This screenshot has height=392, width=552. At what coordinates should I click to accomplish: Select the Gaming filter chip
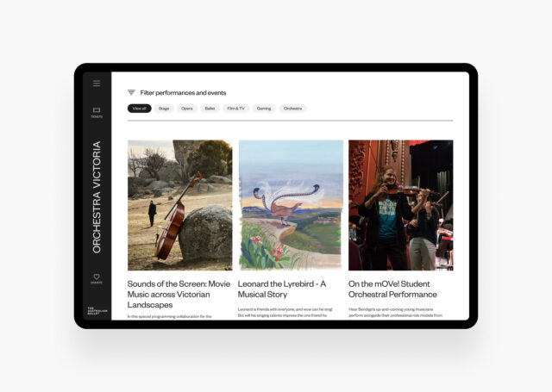coord(264,109)
